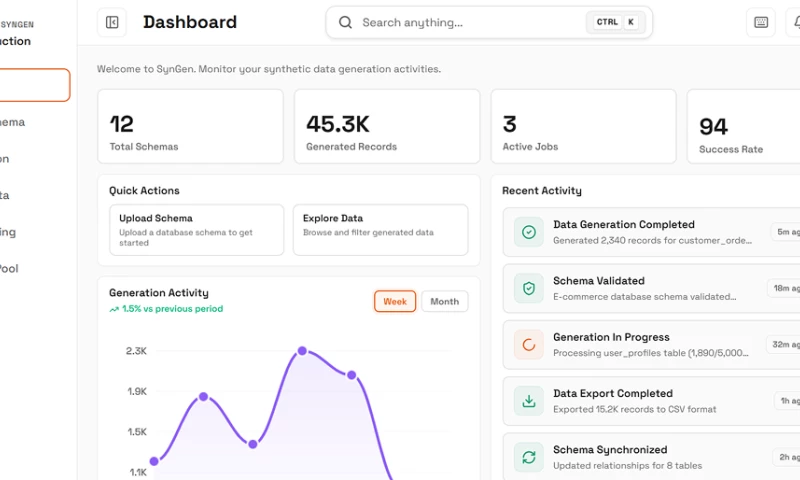Click the valley data point between the peaks
Viewport: 800px width, 480px height.
(x=253, y=444)
